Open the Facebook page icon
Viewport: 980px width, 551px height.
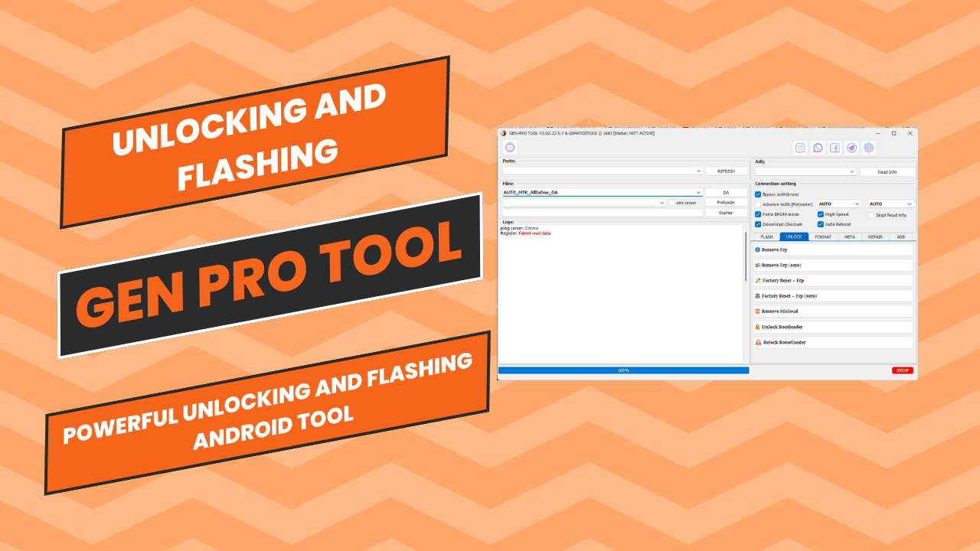pyautogui.click(x=835, y=148)
